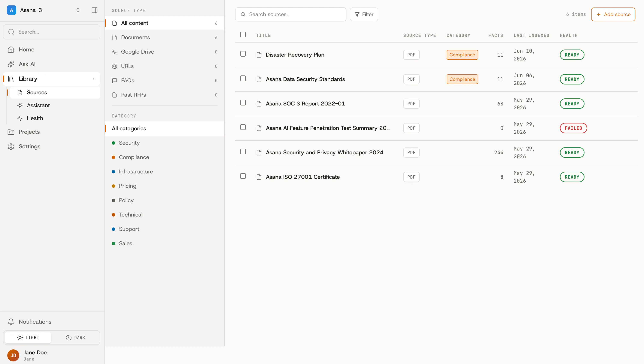
Task: Open Asana ISO 27001 Certificate
Action: (x=303, y=177)
